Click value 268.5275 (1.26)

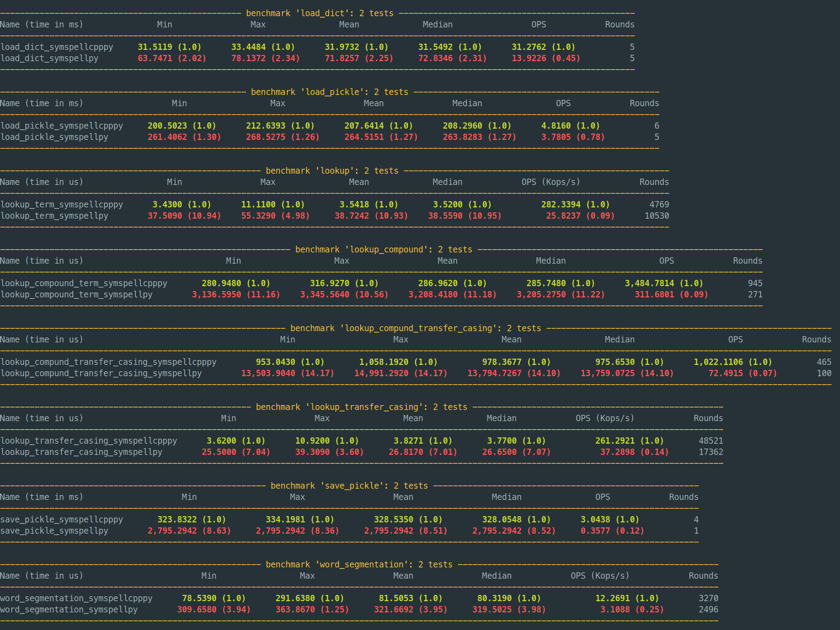pos(283,137)
